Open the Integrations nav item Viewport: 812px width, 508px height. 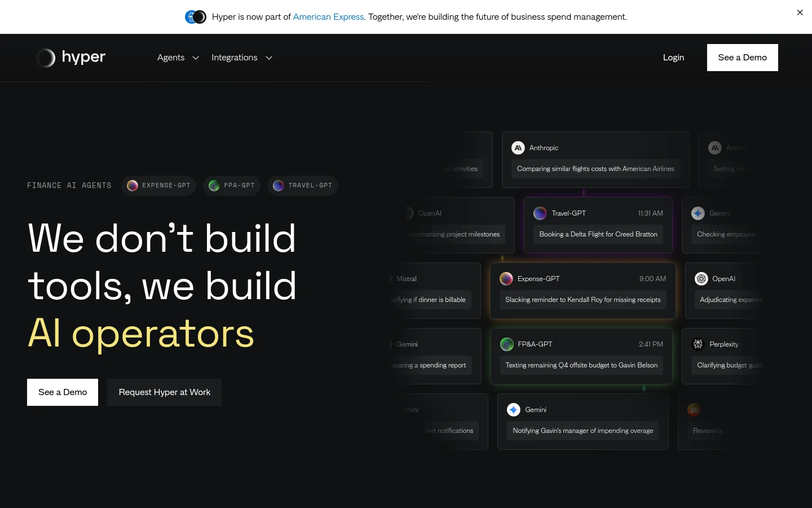(235, 58)
